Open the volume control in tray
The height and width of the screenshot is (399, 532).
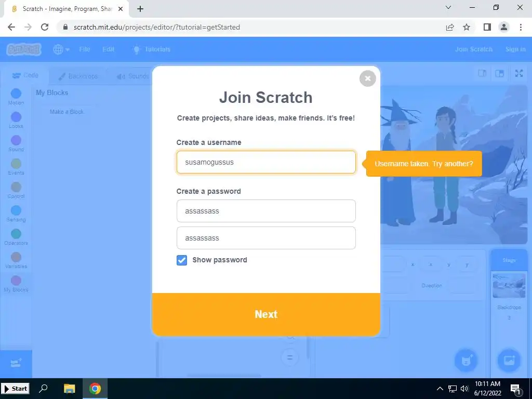pyautogui.click(x=464, y=389)
